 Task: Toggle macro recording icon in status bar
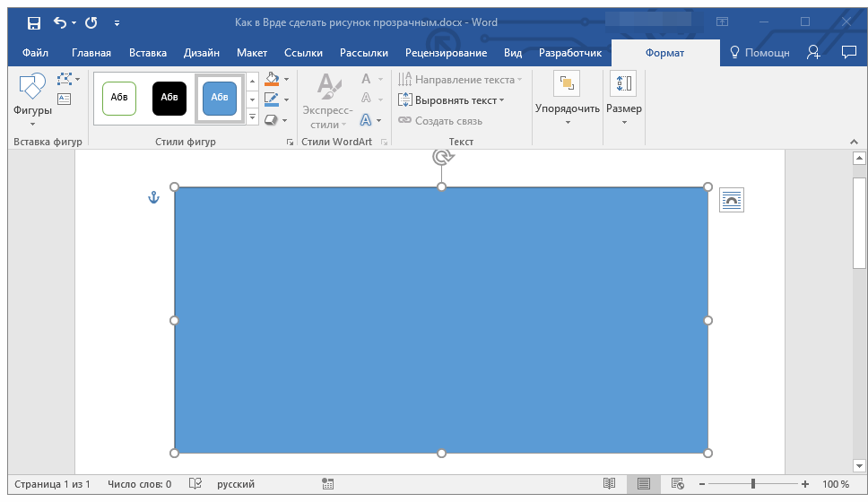(x=327, y=484)
